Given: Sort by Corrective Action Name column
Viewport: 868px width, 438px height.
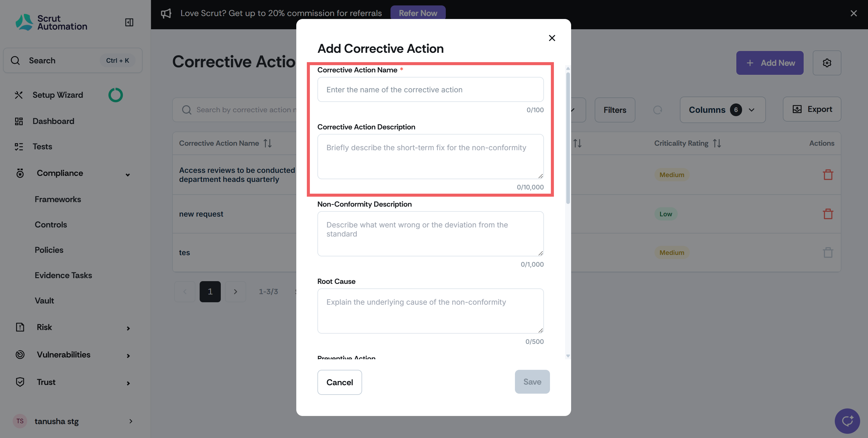Looking at the screenshot, I should 268,143.
